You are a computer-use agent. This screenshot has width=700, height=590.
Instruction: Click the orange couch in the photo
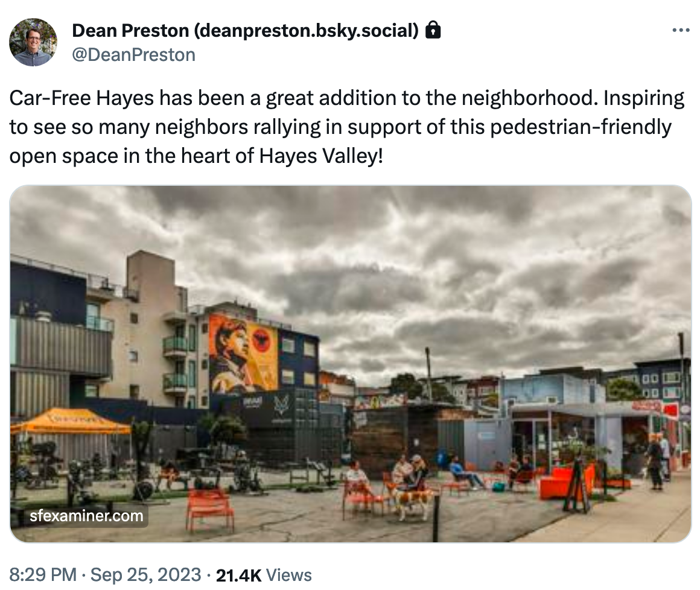click(566, 482)
